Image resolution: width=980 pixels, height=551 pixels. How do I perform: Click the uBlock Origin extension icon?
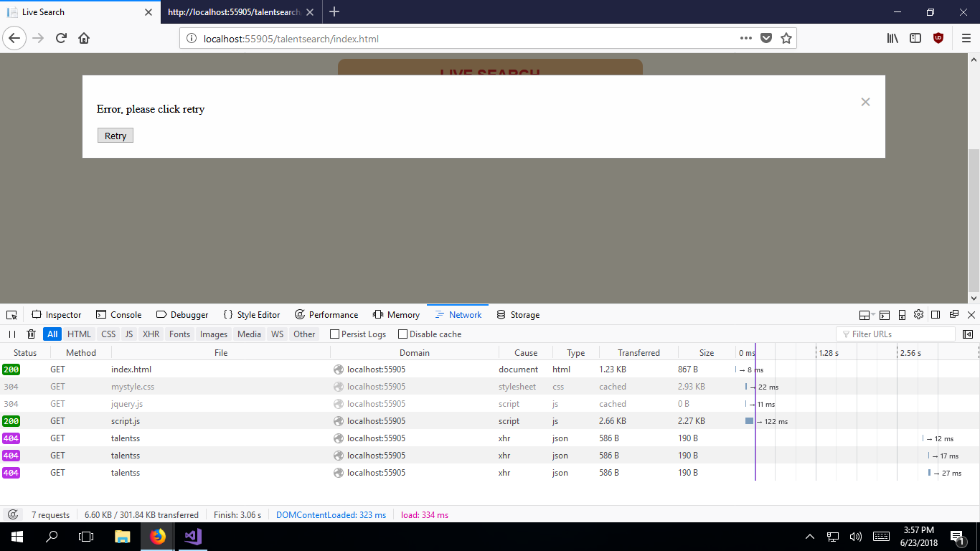[938, 39]
